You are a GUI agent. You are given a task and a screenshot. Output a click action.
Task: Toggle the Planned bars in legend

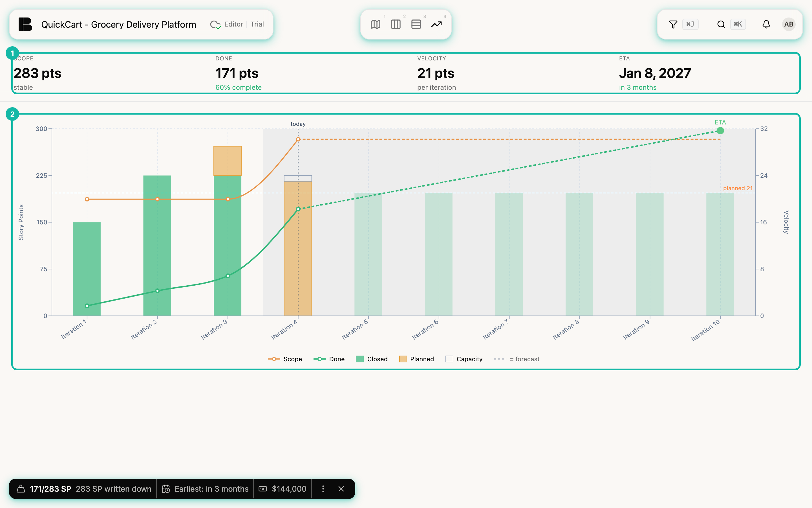tap(417, 359)
